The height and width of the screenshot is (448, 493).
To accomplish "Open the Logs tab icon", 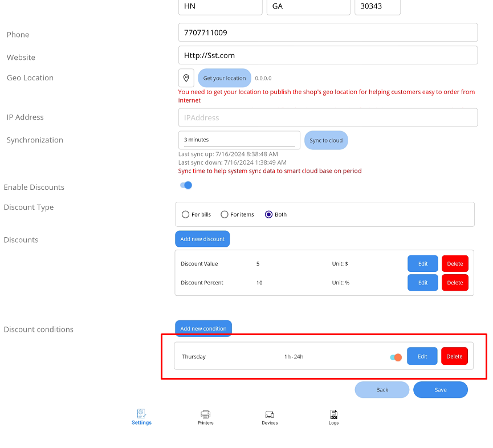I will coord(333,414).
